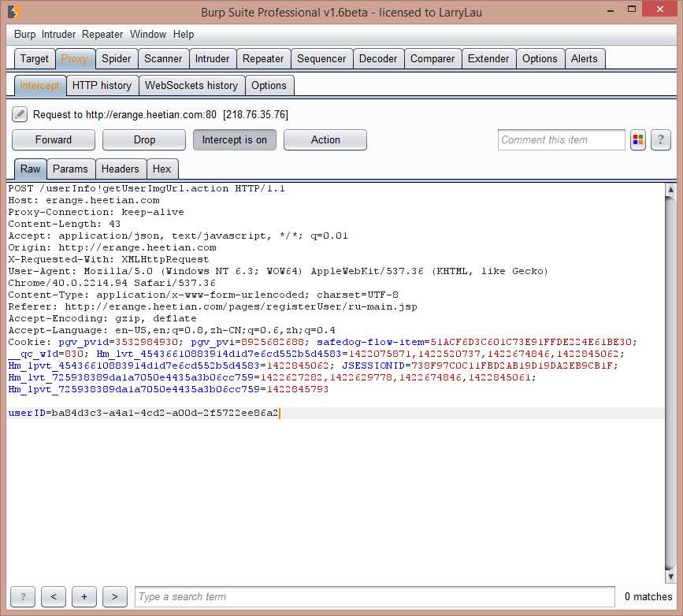Forward the intercepted request
683x616 pixels.
click(x=53, y=140)
